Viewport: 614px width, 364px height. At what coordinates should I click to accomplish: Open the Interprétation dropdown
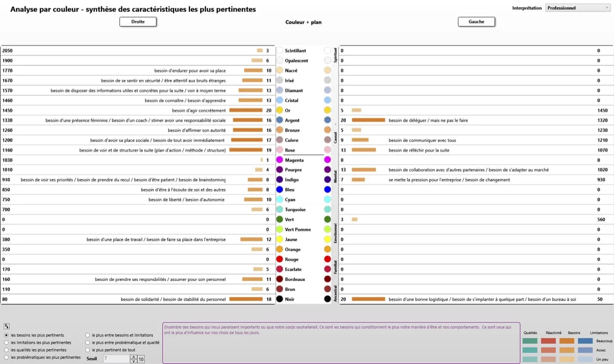click(x=578, y=8)
